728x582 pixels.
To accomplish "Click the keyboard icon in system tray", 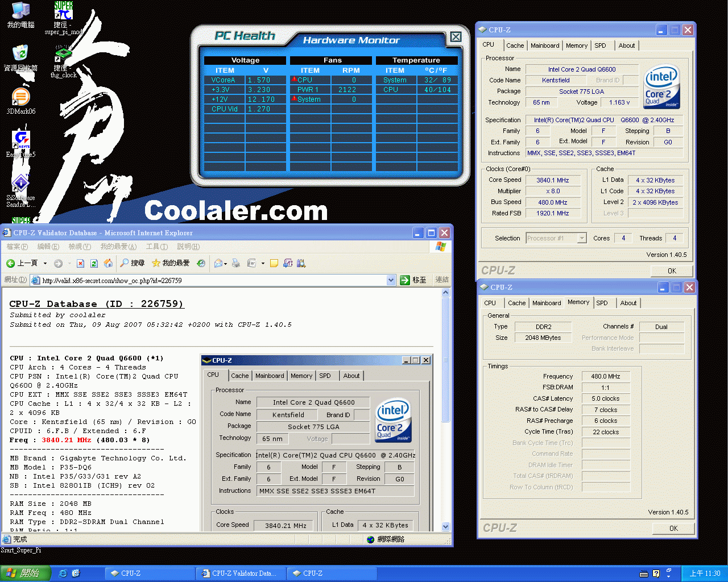I will click(644, 573).
